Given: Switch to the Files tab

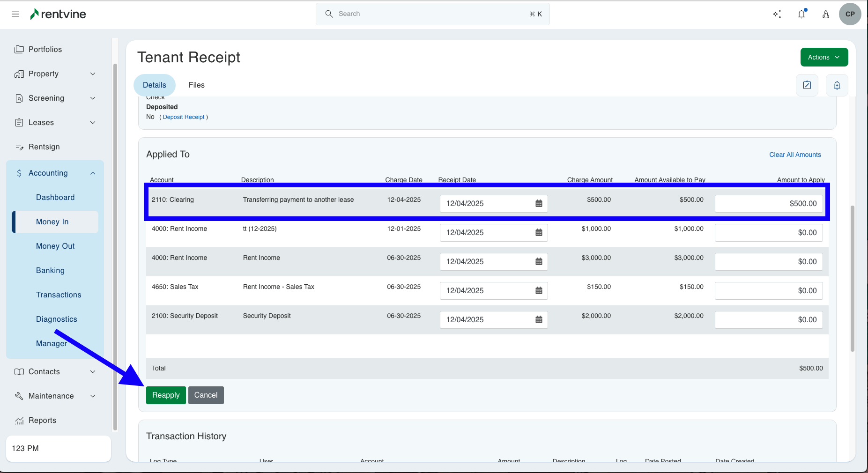Looking at the screenshot, I should pos(196,85).
